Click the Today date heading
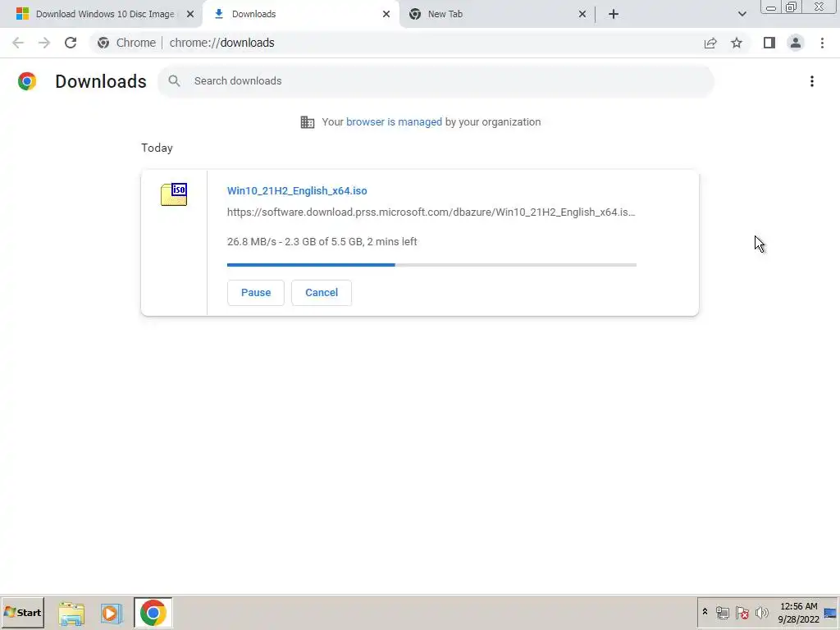This screenshot has height=630, width=840. click(157, 148)
